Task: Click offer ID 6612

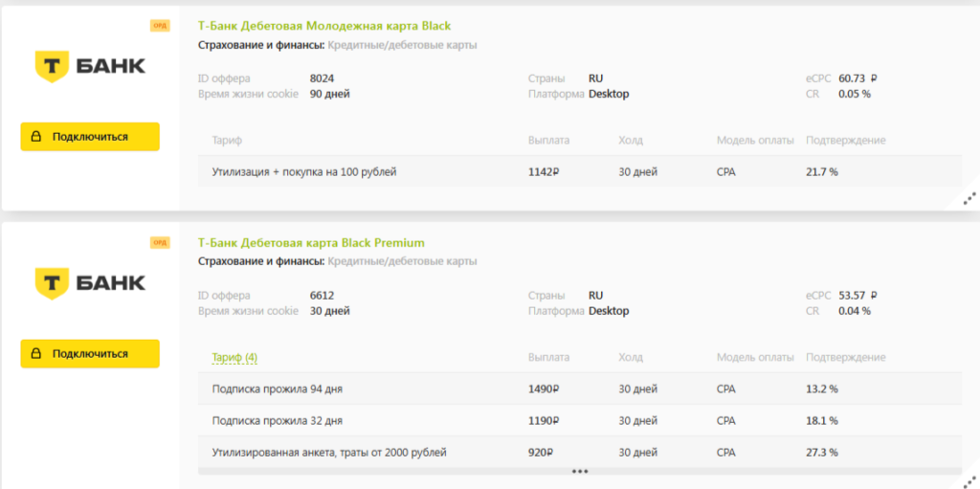Action: tap(322, 296)
